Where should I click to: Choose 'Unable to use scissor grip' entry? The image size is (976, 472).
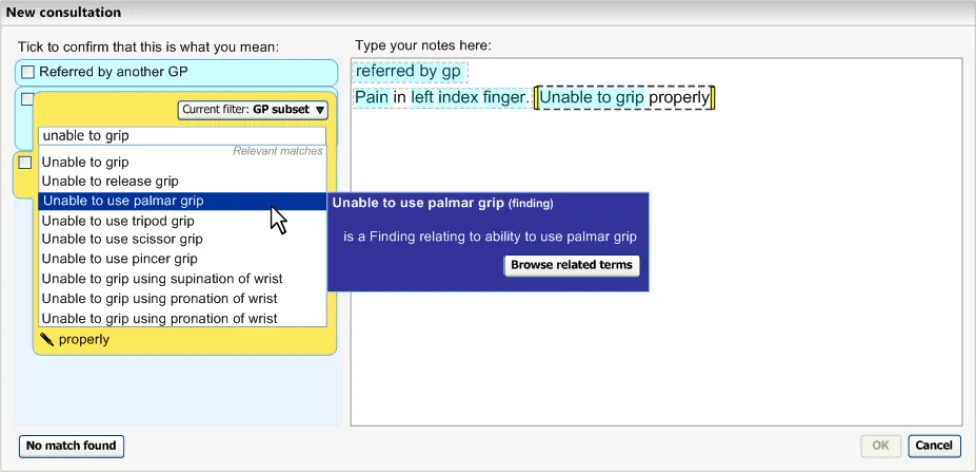(122, 239)
